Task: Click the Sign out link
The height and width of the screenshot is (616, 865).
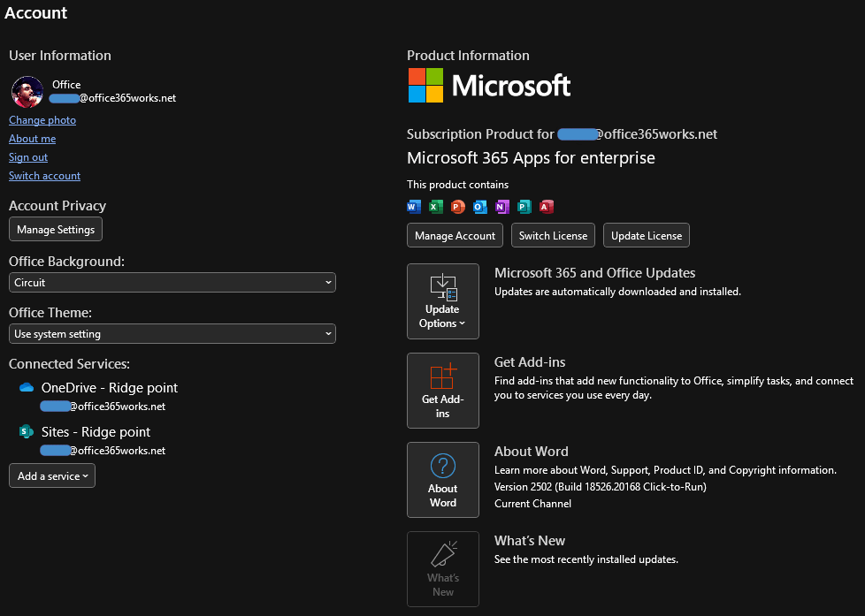Action: [28, 157]
